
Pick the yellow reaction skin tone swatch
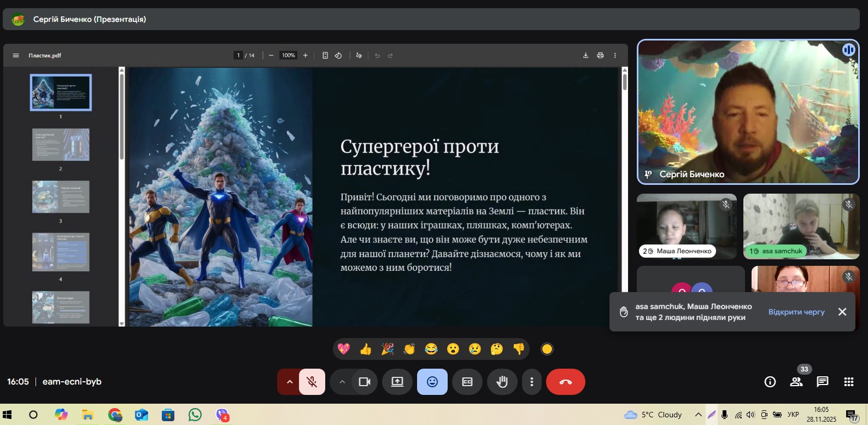point(547,349)
